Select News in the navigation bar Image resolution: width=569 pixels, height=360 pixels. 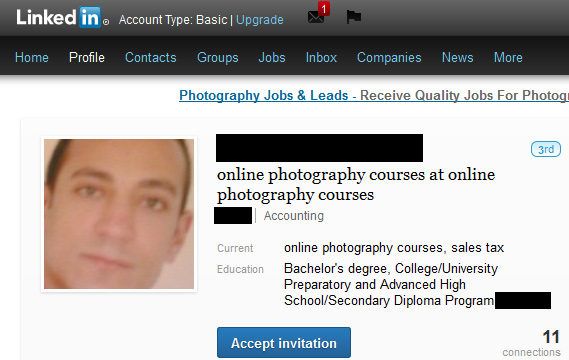[458, 57]
